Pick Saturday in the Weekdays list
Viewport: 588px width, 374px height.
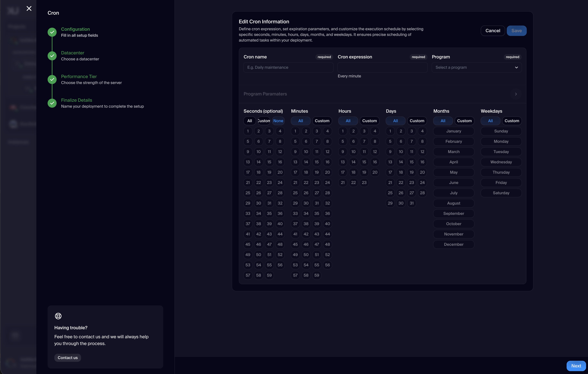point(501,193)
